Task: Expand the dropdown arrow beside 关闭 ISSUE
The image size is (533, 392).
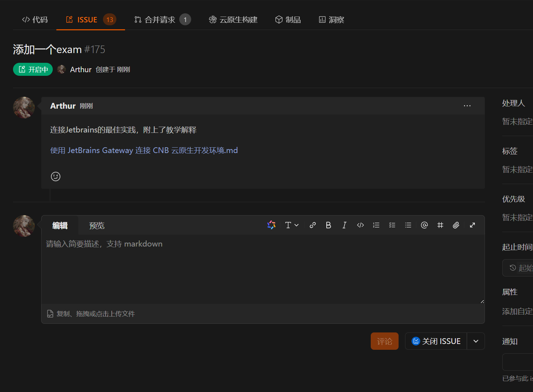Action: click(476, 341)
